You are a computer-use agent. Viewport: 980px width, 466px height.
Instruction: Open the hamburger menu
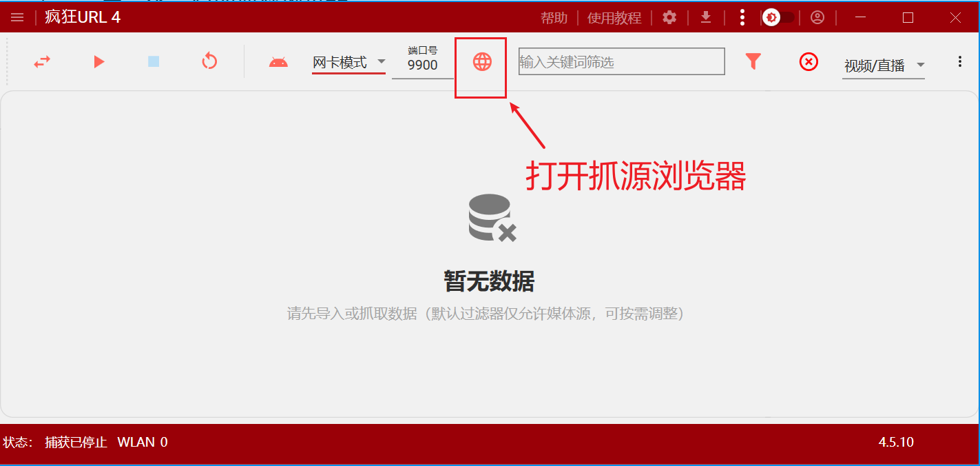pos(17,17)
